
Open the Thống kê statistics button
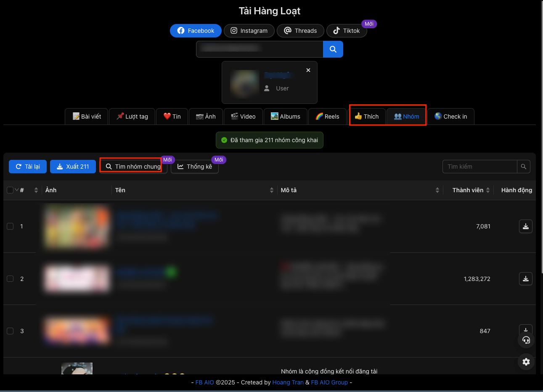pyautogui.click(x=195, y=167)
